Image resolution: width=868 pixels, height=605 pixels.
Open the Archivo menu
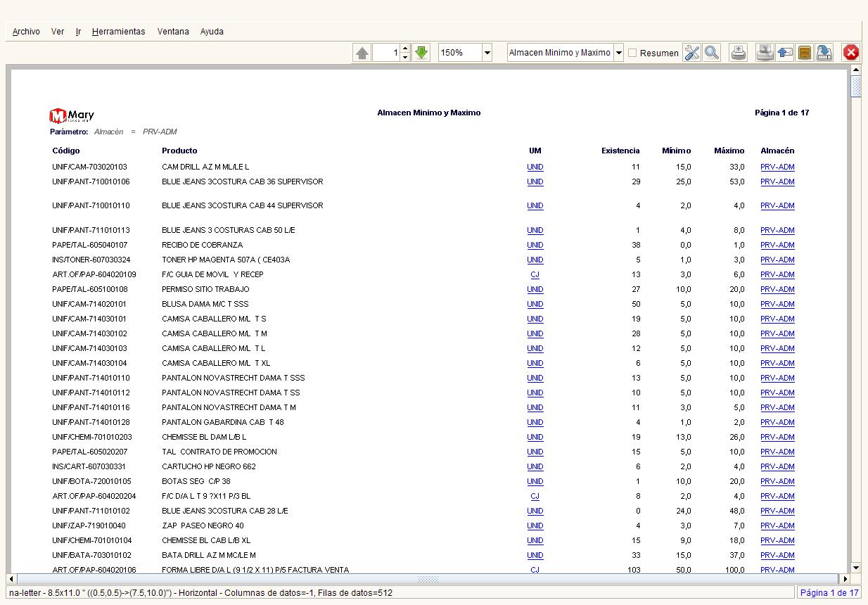[x=26, y=32]
